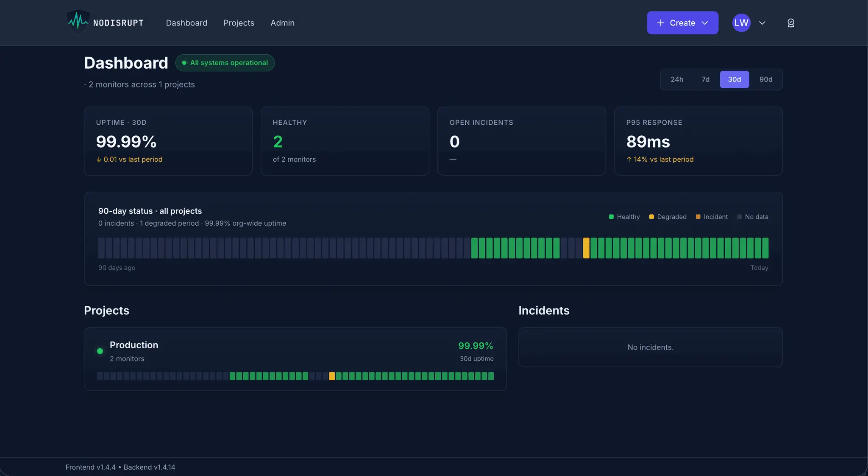Click the yellow bar in Production uptime strip
Viewport: 868px width, 476px height.
point(332,376)
